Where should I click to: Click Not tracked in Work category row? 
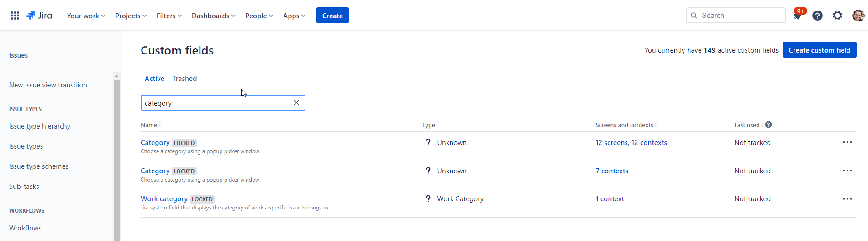(752, 199)
